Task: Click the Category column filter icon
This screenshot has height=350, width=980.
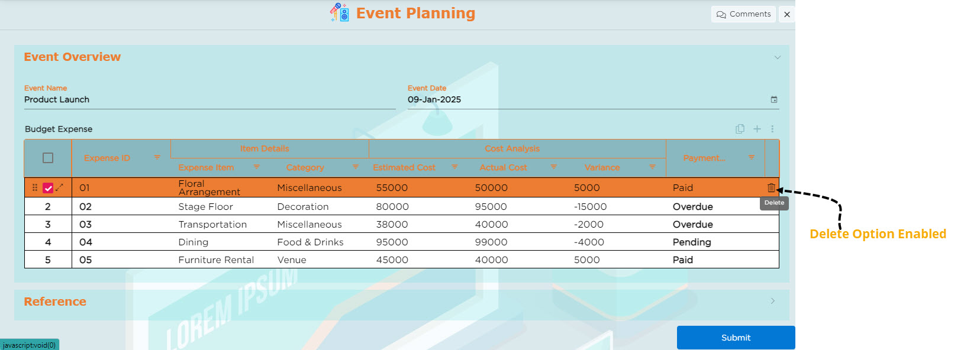Action: (x=356, y=167)
